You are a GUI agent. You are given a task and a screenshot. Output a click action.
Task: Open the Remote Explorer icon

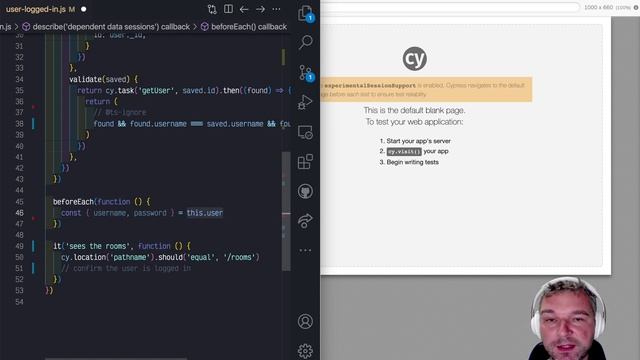(x=305, y=132)
